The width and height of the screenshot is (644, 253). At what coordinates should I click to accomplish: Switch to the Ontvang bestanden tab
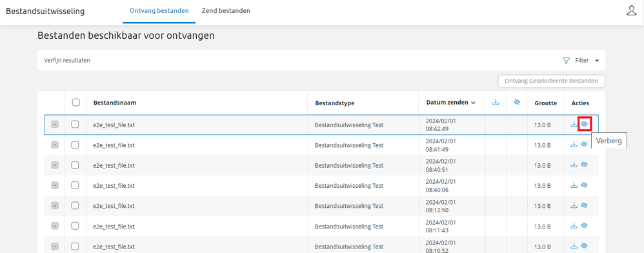[x=159, y=11]
